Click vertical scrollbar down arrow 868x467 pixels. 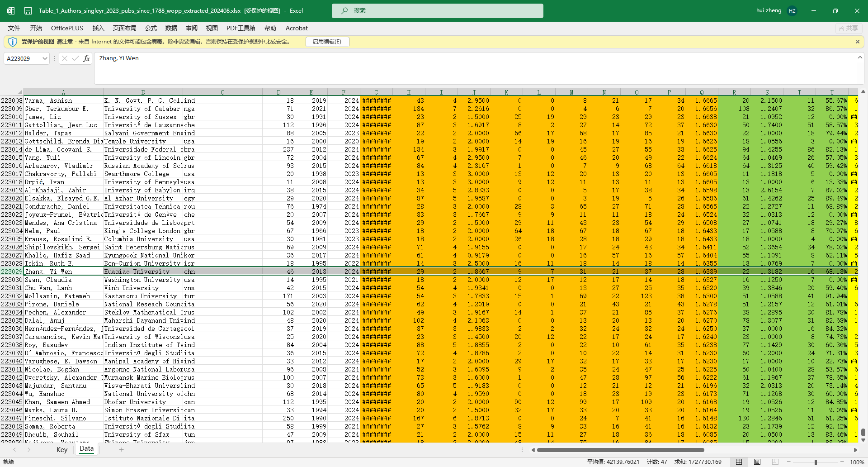(x=863, y=440)
